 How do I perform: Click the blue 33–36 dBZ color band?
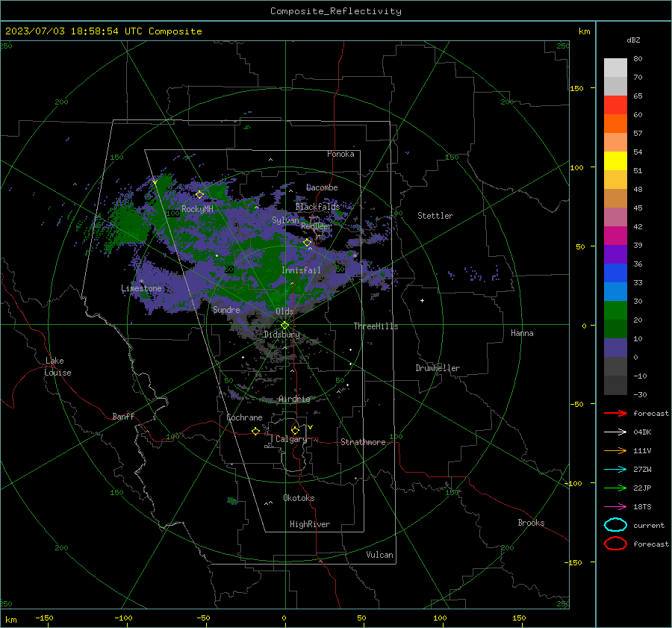(615, 273)
